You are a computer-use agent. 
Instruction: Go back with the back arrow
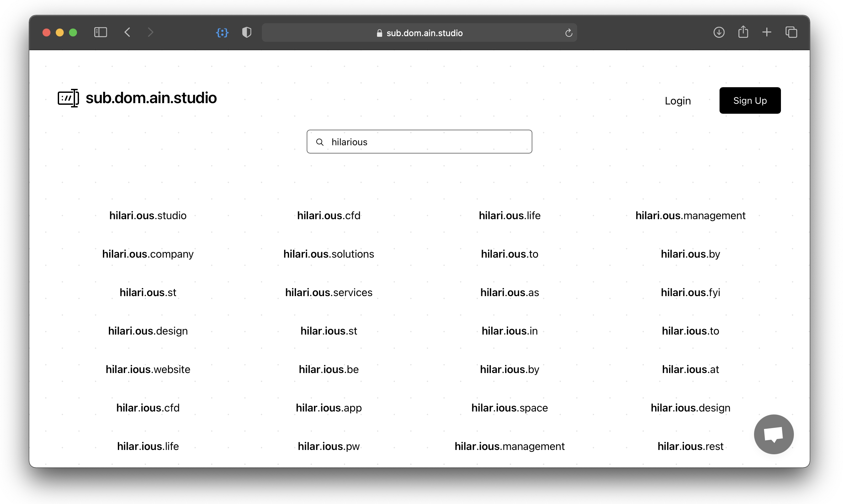pyautogui.click(x=127, y=32)
